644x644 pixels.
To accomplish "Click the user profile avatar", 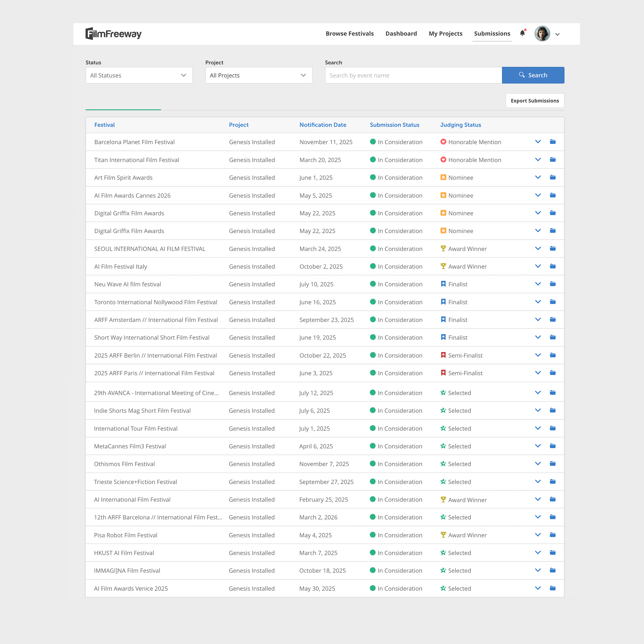I will point(542,34).
